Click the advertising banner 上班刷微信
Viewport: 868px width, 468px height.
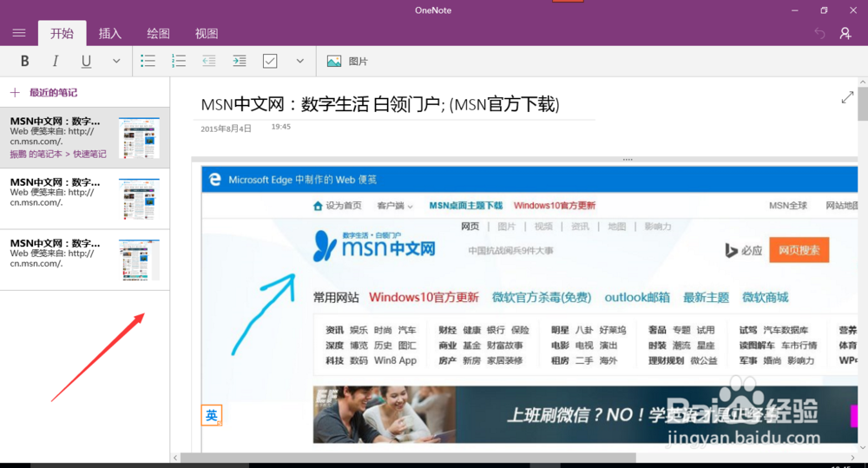(585, 414)
